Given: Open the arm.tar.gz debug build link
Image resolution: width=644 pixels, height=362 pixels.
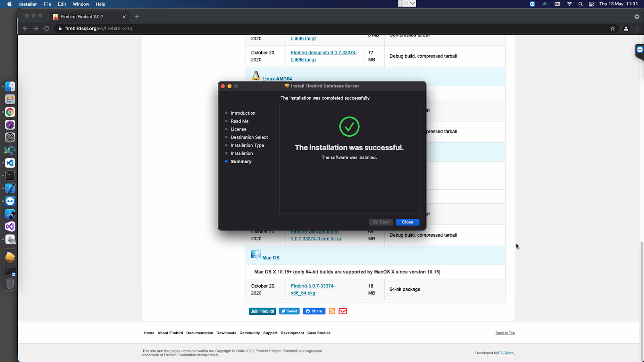Looking at the screenshot, I should [x=316, y=235].
